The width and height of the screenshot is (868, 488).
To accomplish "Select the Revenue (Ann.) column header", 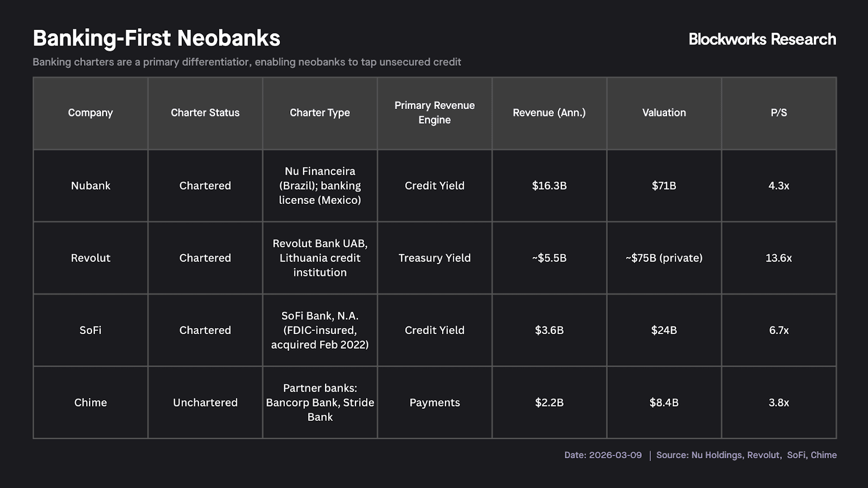I will coord(549,113).
